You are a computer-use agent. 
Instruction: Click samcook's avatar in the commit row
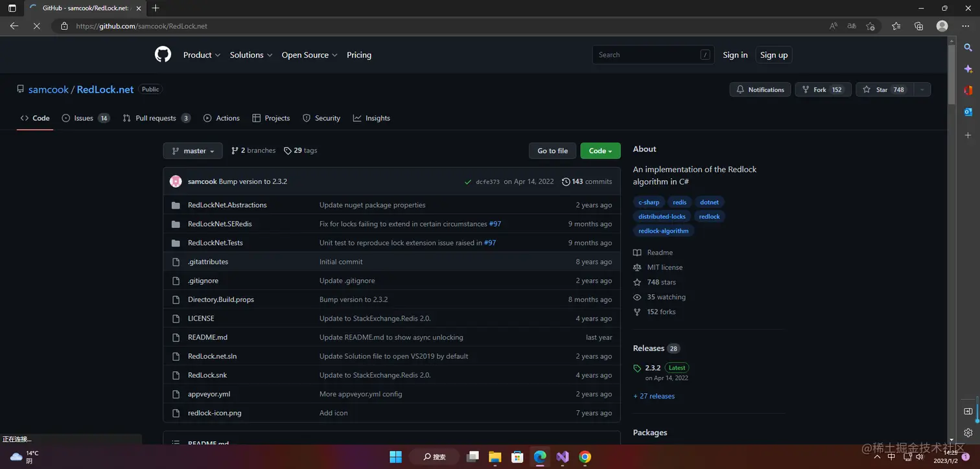(x=176, y=181)
